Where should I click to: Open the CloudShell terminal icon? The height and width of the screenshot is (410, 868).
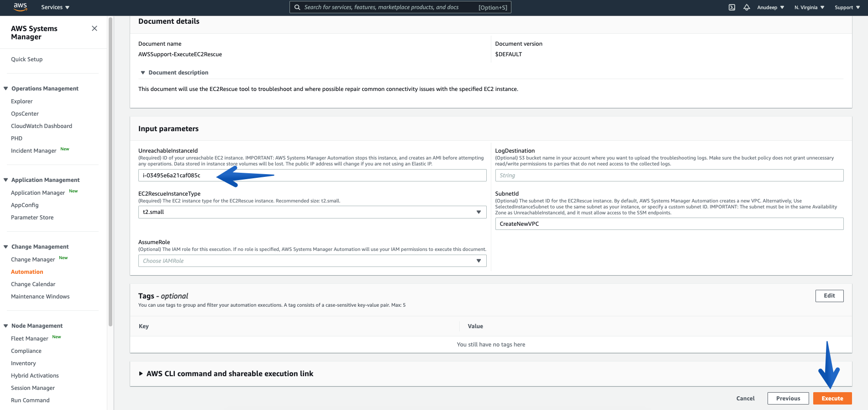tap(732, 7)
